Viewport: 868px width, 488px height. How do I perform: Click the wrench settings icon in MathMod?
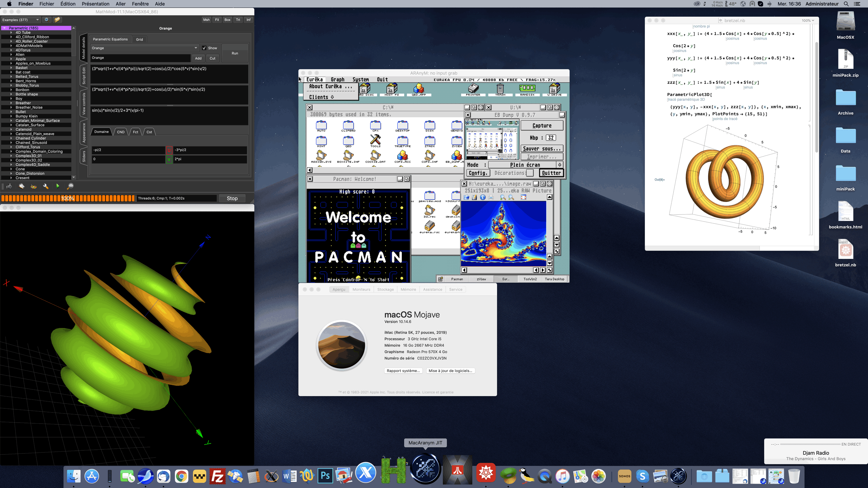pyautogui.click(x=46, y=186)
